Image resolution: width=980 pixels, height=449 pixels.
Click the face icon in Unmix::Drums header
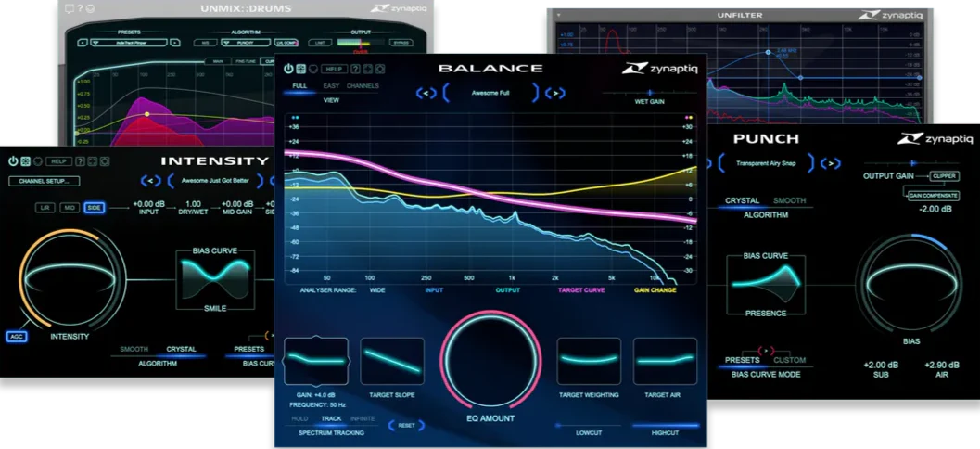[x=90, y=8]
